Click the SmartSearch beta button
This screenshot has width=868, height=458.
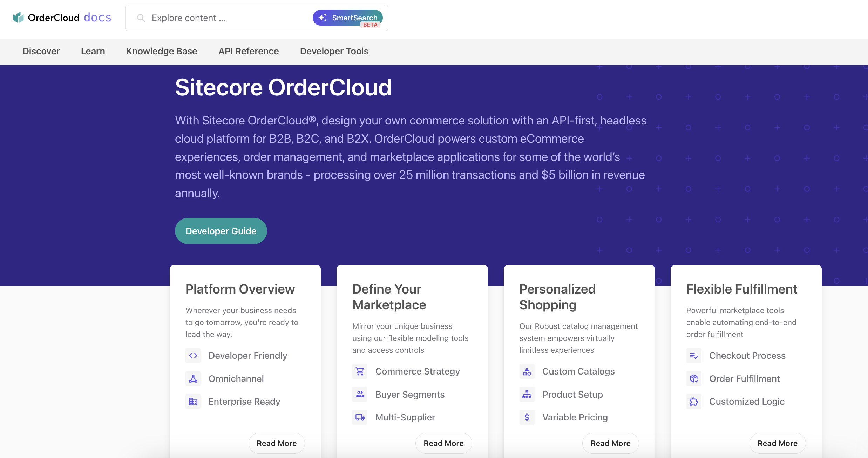347,18
